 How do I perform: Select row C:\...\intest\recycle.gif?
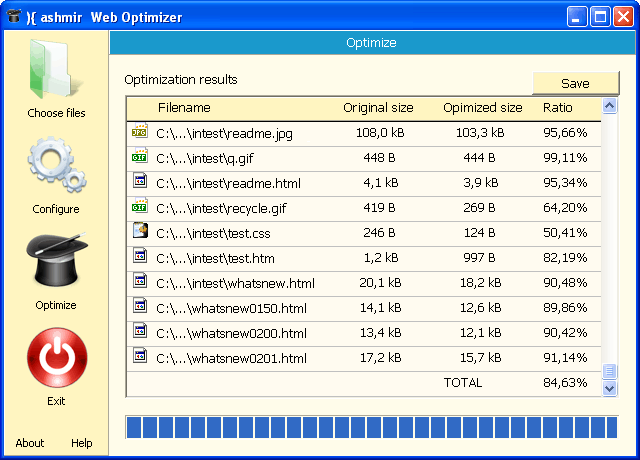[364, 209]
